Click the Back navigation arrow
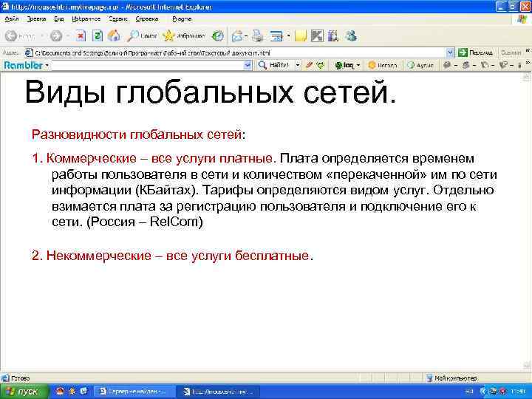The width and height of the screenshot is (532, 399). tap(11, 35)
